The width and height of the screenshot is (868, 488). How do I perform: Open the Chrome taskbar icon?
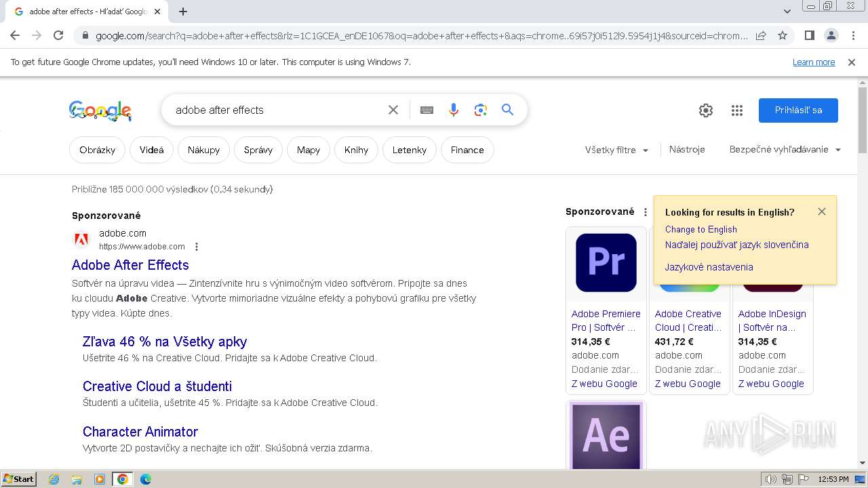click(123, 479)
